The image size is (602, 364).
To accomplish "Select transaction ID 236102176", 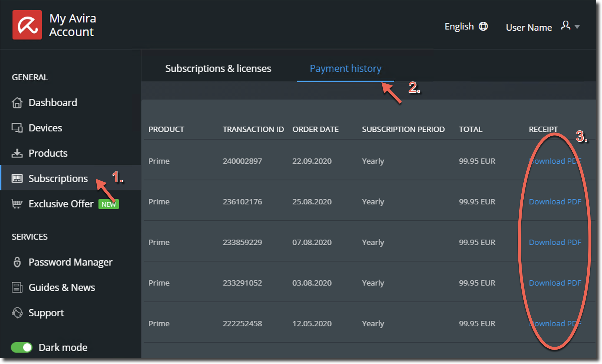I will pos(242,202).
